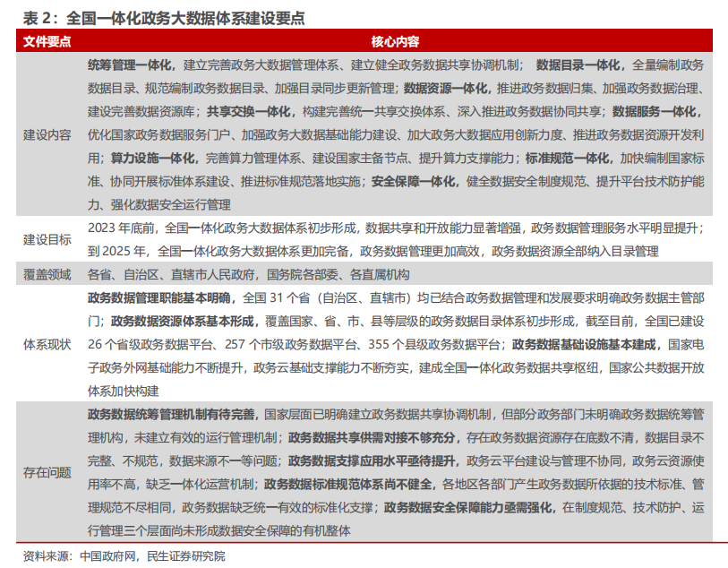728x568 pixels.
Task: Click bold text 政务数据共享供需对接不够充分
Action: [372, 437]
